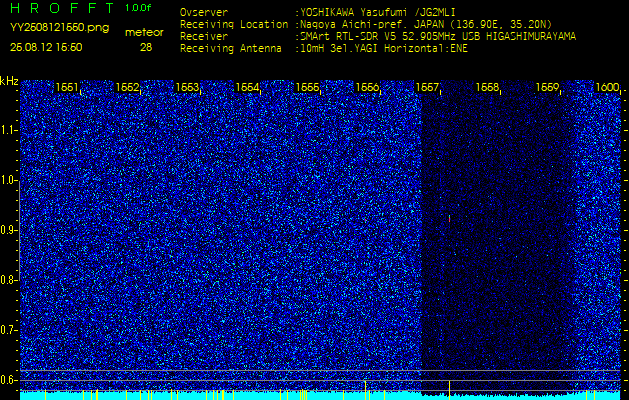Click the 1600 time marker
The height and width of the screenshot is (400, 629).
tap(607, 87)
